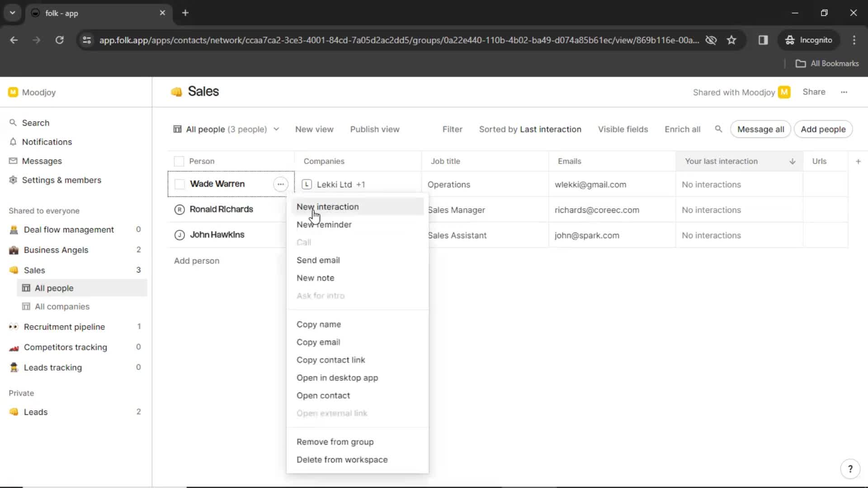Toggle checkbox for Wade Warren

179,183
